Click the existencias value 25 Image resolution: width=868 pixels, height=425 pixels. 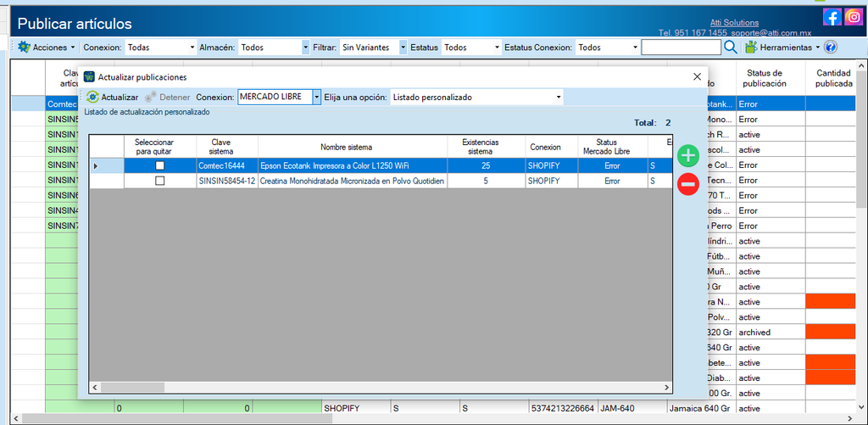tap(486, 165)
